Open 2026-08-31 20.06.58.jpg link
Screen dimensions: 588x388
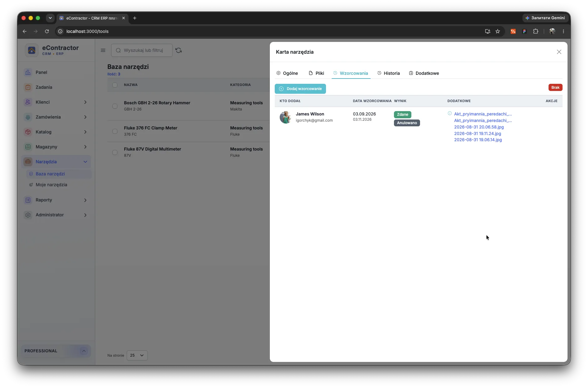[479, 127]
